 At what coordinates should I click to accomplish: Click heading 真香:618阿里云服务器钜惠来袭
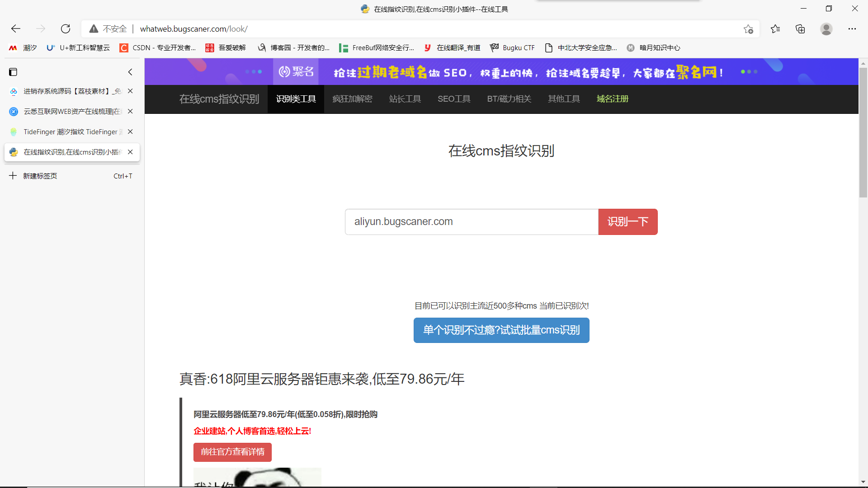click(322, 379)
